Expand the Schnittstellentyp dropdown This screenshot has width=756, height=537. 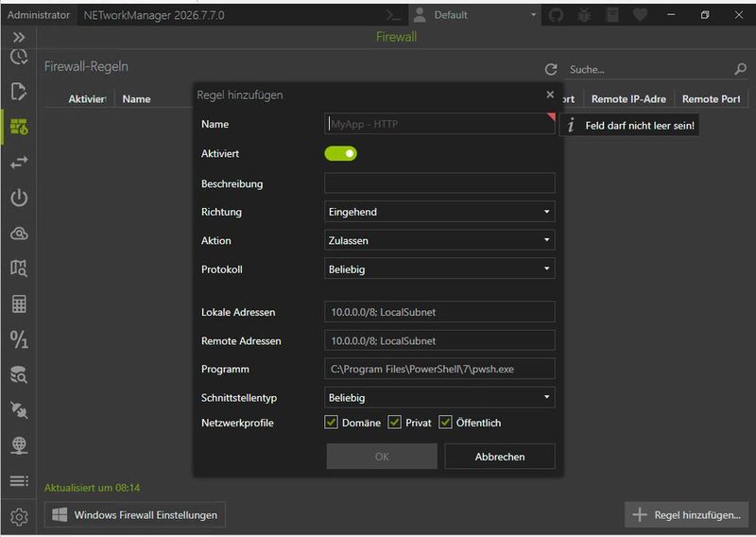tap(439, 398)
